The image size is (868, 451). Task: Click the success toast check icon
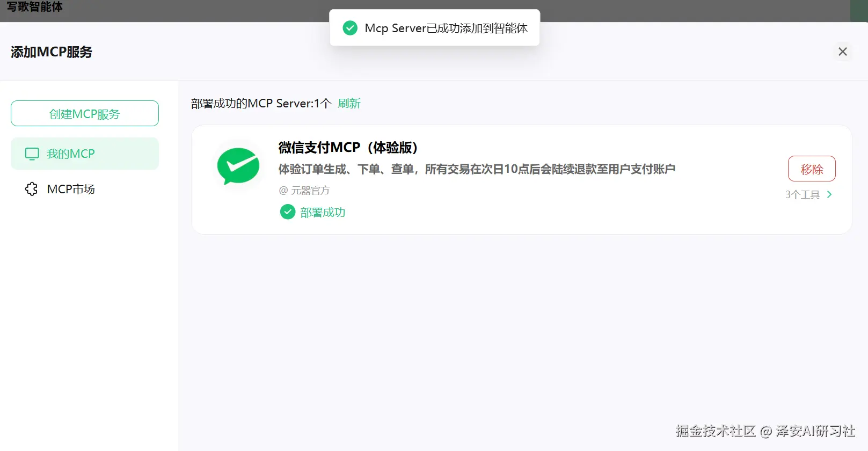[x=350, y=28]
